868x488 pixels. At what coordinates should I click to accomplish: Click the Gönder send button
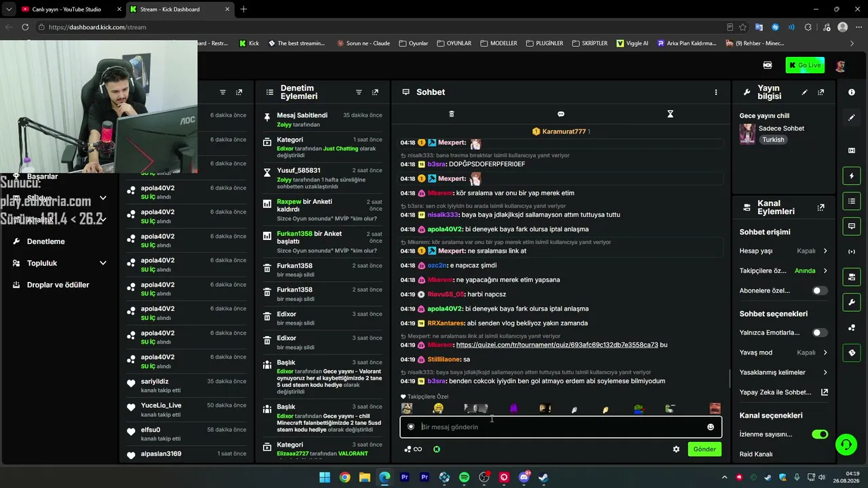click(705, 449)
